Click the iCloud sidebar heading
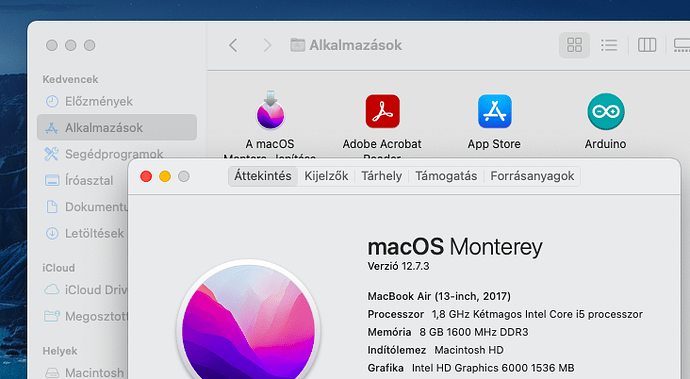Screen dimensions: 690x379 tap(59, 268)
